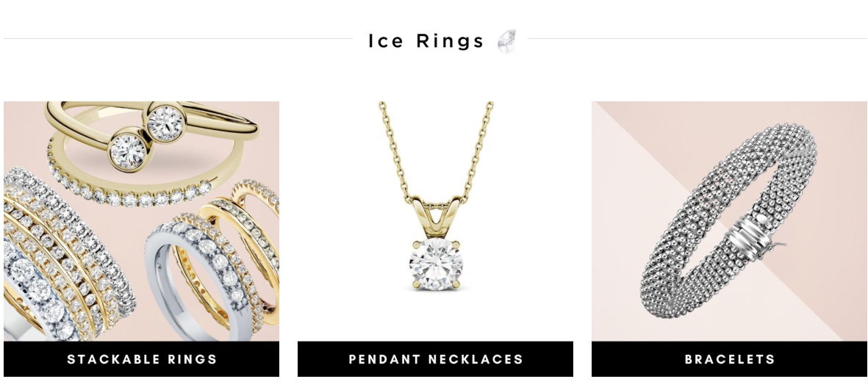Open the silver bracelet product image
868x390 pixels.
click(729, 221)
